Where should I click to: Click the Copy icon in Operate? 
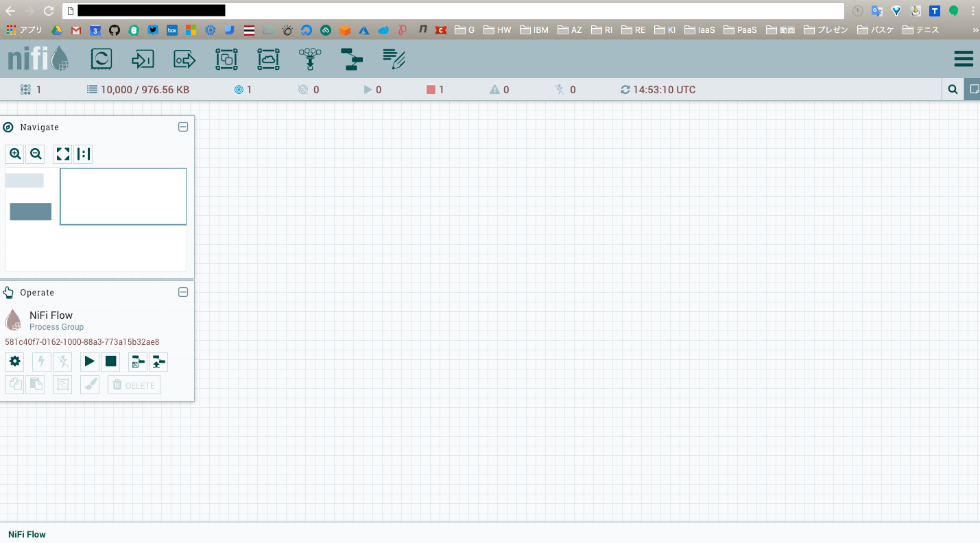15,385
